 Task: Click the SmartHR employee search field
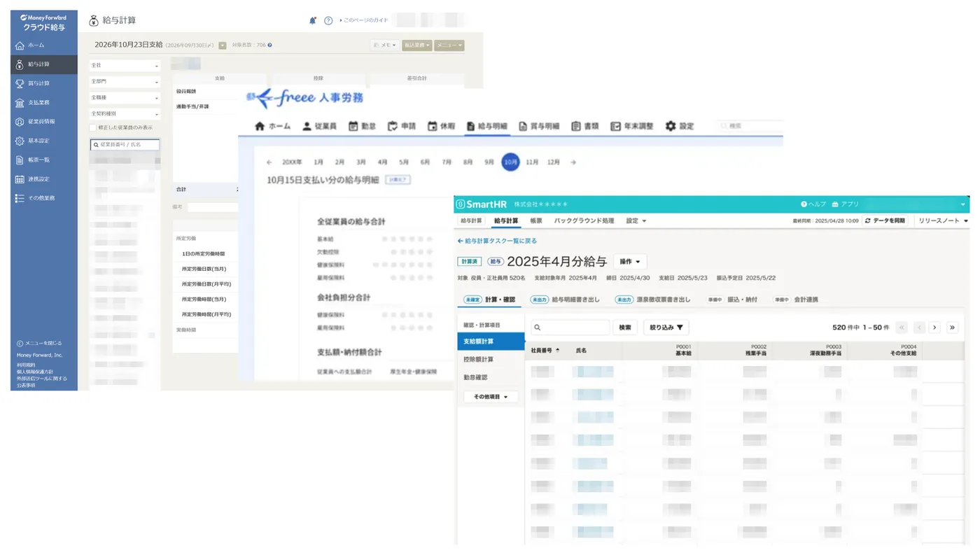570,328
